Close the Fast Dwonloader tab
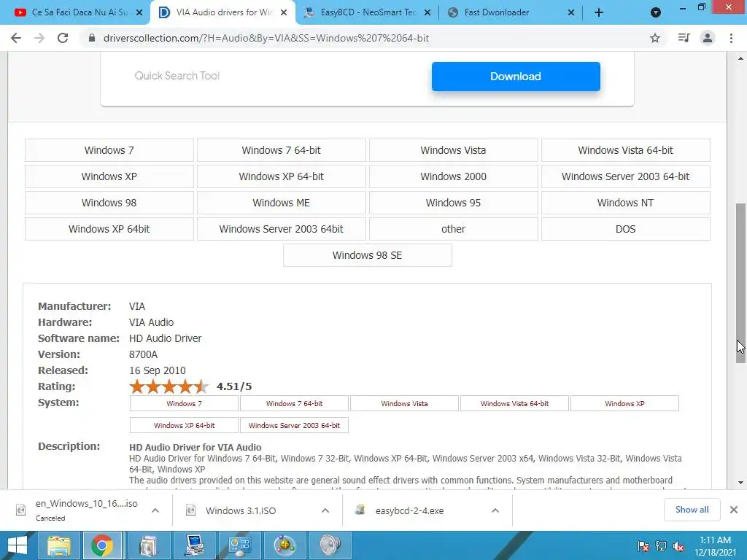The width and height of the screenshot is (747, 560). point(571,13)
